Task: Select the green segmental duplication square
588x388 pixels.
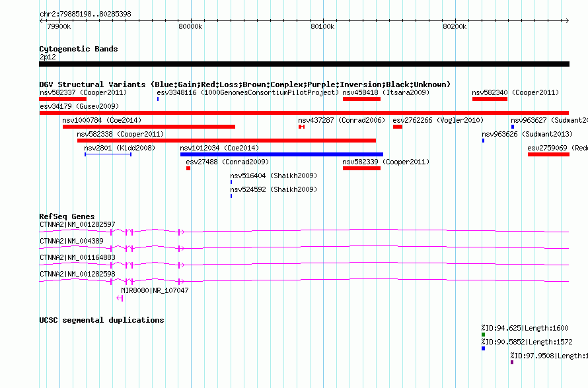Action: [484, 335]
